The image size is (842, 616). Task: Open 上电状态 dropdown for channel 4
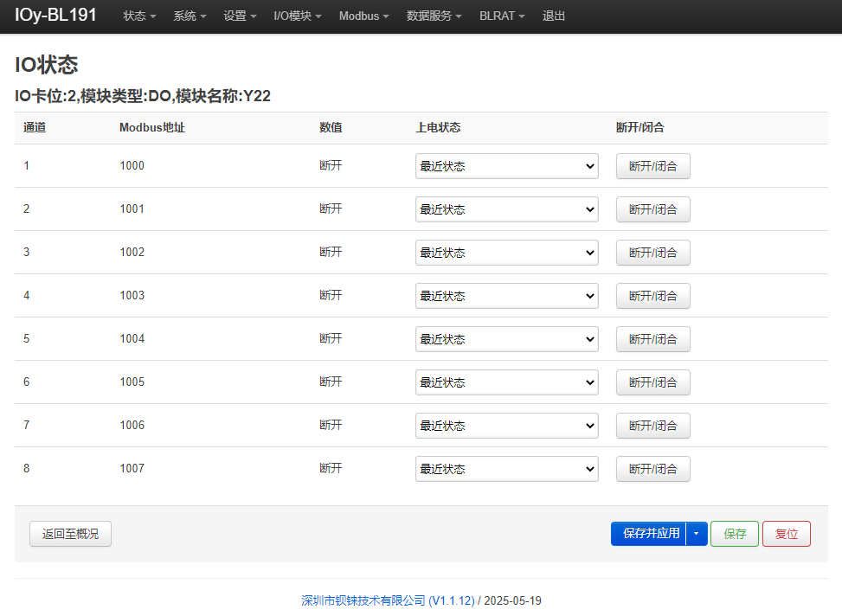click(507, 296)
